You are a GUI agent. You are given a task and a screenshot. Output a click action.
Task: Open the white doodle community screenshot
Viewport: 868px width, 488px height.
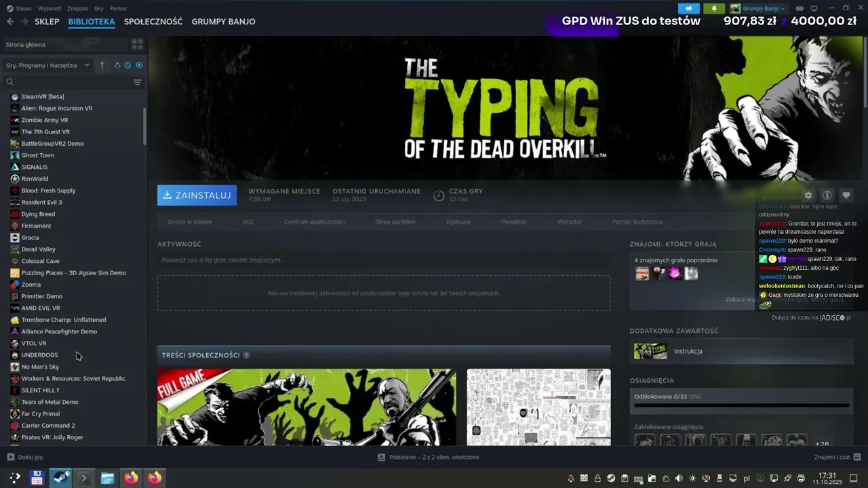pos(538,407)
